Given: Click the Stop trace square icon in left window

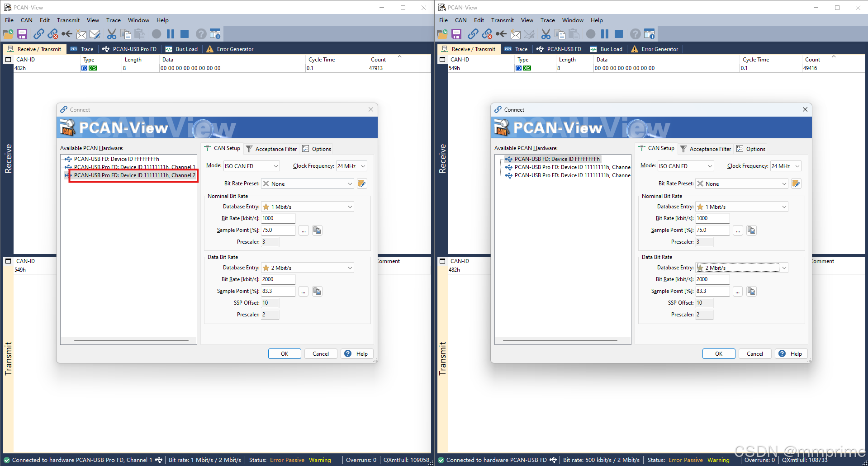Looking at the screenshot, I should click(185, 34).
